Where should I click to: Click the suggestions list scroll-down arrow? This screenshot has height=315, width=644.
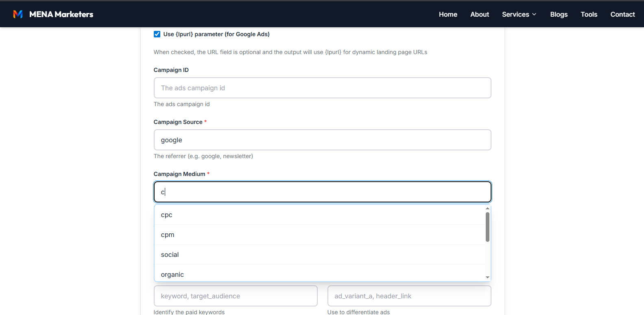click(x=487, y=277)
